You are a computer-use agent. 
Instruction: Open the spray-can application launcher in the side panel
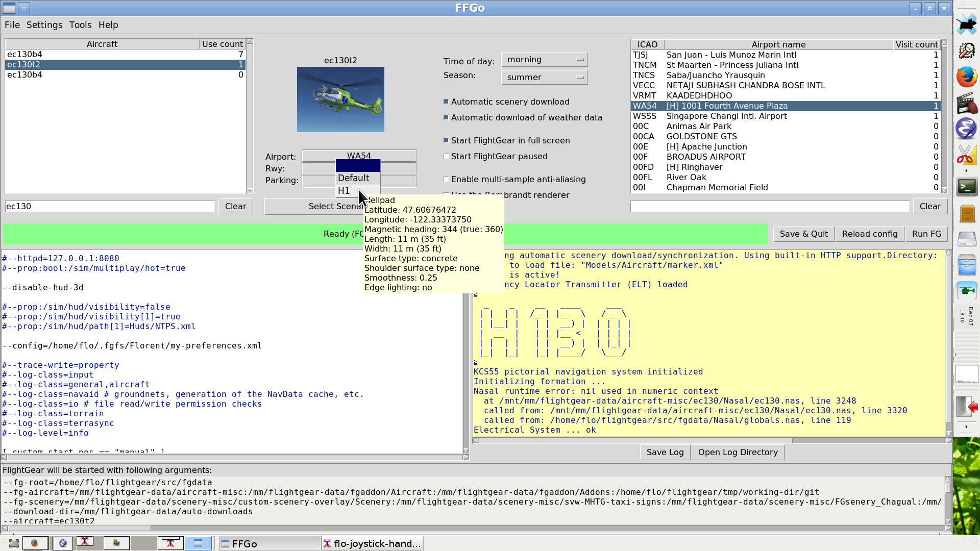pyautogui.click(x=966, y=51)
